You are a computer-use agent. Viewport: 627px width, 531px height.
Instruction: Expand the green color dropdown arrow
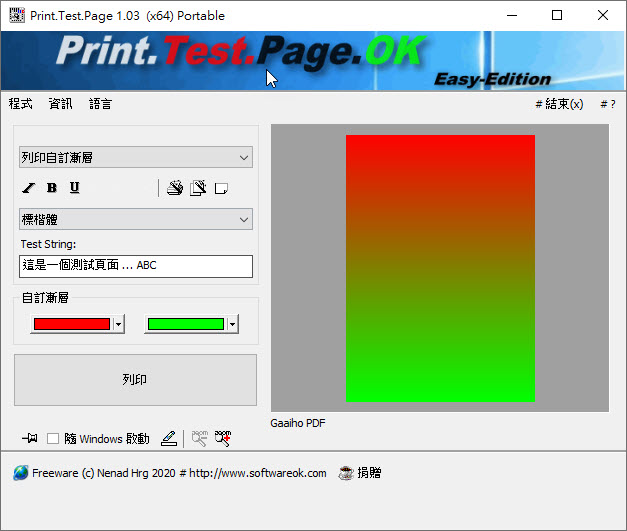click(232, 324)
